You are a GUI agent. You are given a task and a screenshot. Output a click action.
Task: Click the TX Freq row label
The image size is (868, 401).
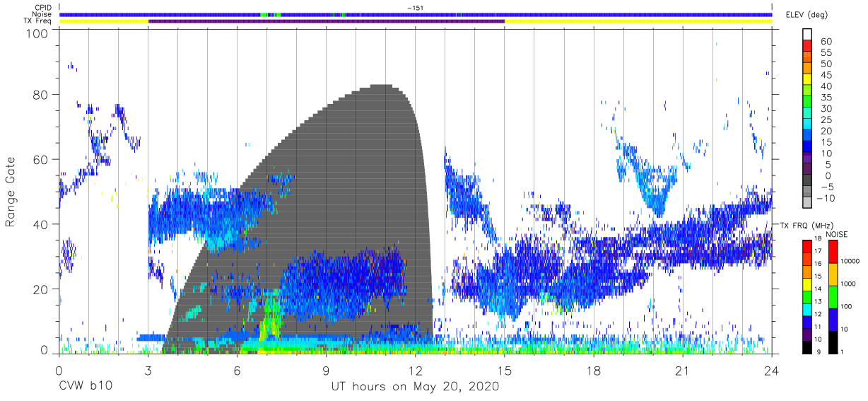pos(37,21)
